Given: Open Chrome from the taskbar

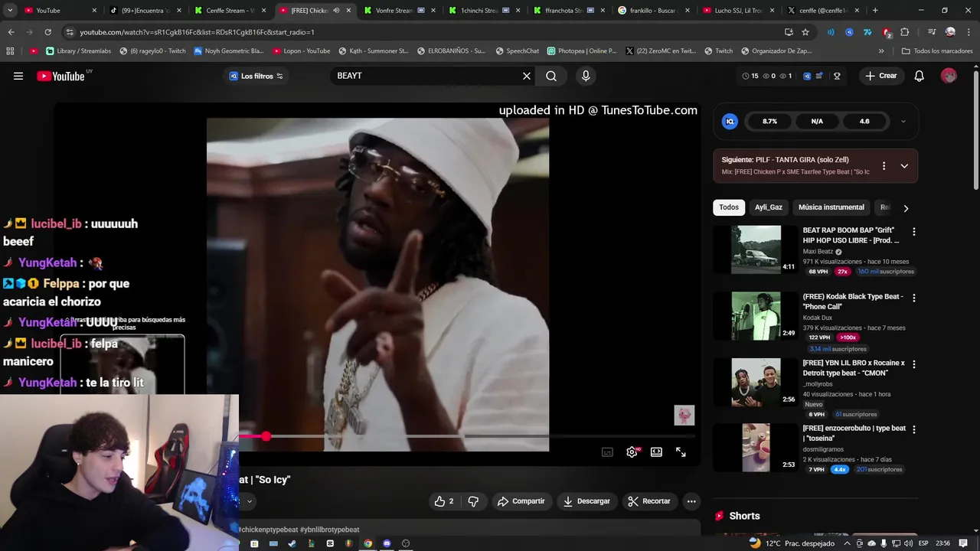Looking at the screenshot, I should (x=368, y=543).
